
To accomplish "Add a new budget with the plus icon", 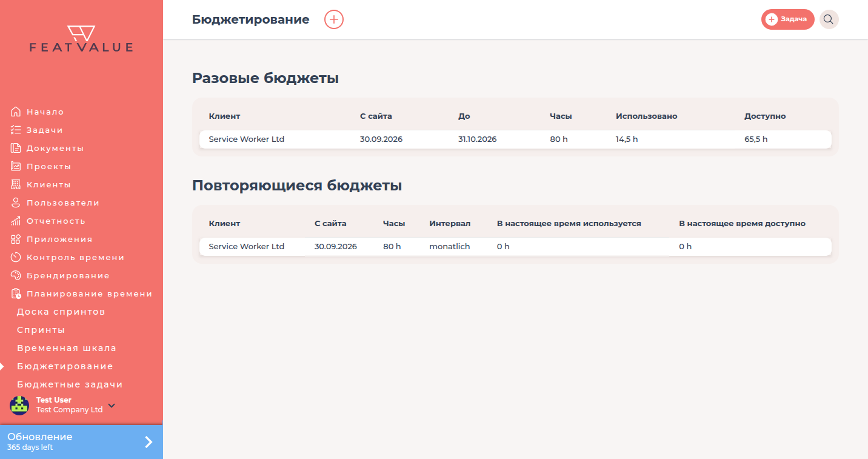I will [334, 19].
